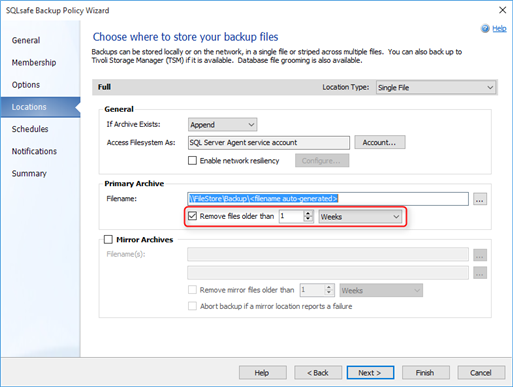Check Remove mirror files older than
The height and width of the screenshot is (387, 513).
[x=192, y=290]
